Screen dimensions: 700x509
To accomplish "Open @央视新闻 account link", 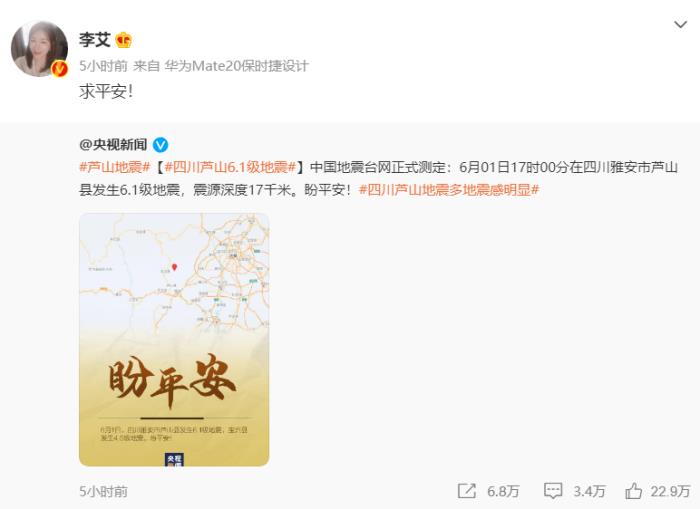I will 113,145.
